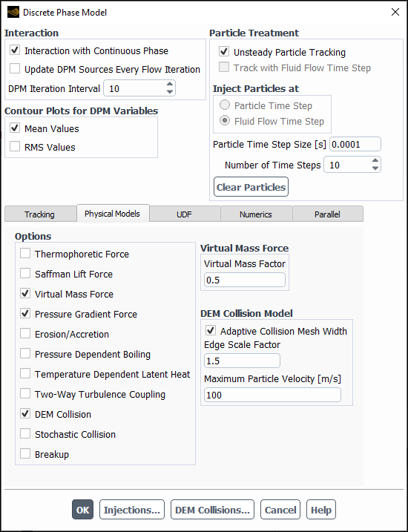The image size is (408, 532).
Task: Check Temperature Dependent Latent Heat
Action: pyautogui.click(x=25, y=373)
